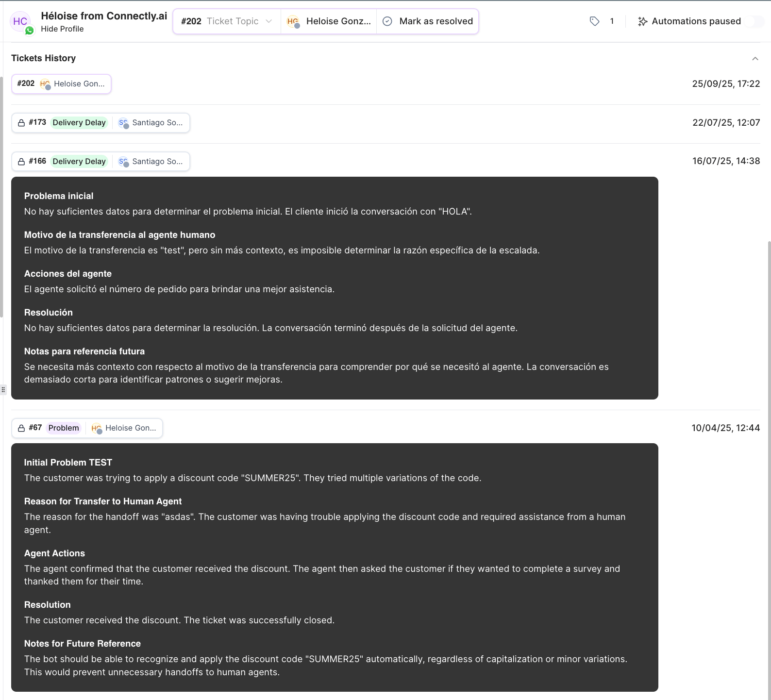Collapse the Tickets History section chevron
Image resolution: width=771 pixels, height=700 pixels.
pyautogui.click(x=755, y=59)
